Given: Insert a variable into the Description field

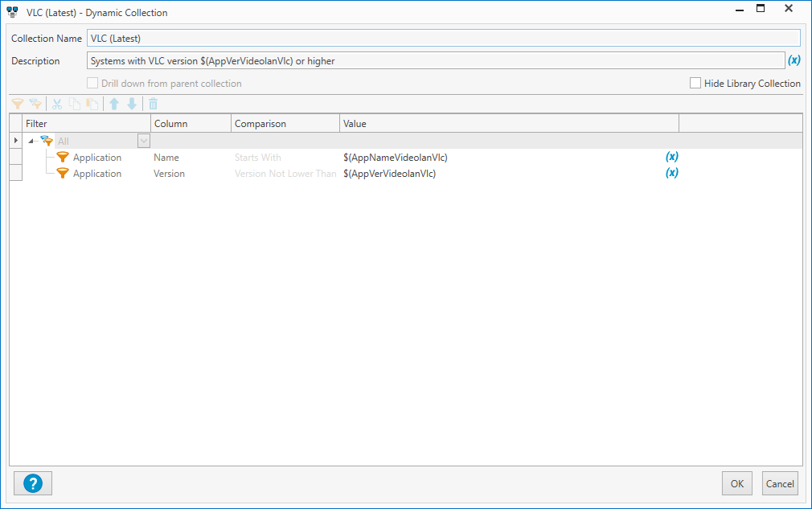Looking at the screenshot, I should (x=794, y=60).
